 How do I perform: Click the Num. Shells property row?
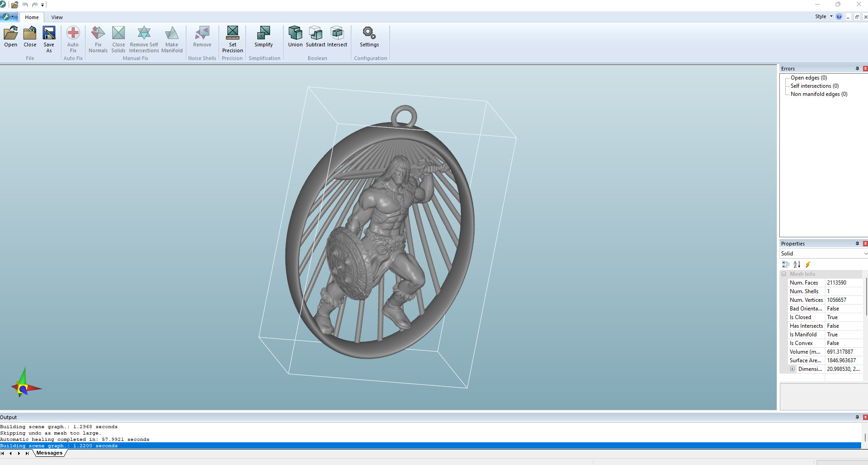pos(825,291)
